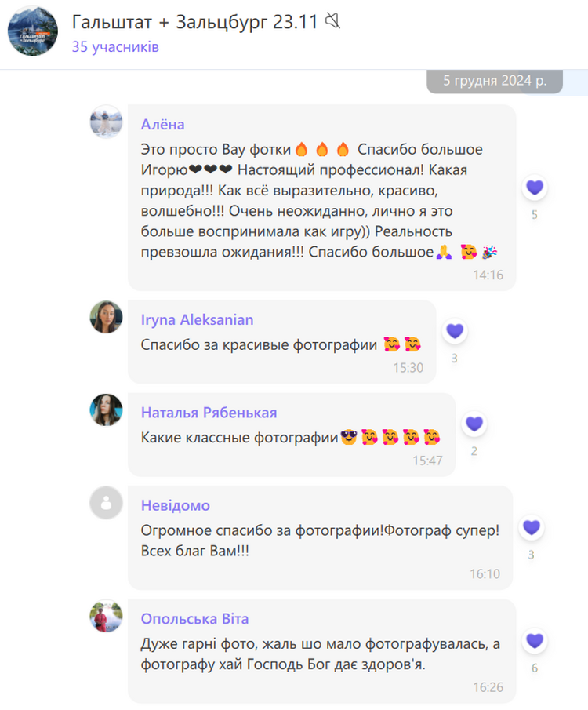Click sender name Наталья Рябенькая
Viewport: 588px width, 710px height.
(x=209, y=413)
